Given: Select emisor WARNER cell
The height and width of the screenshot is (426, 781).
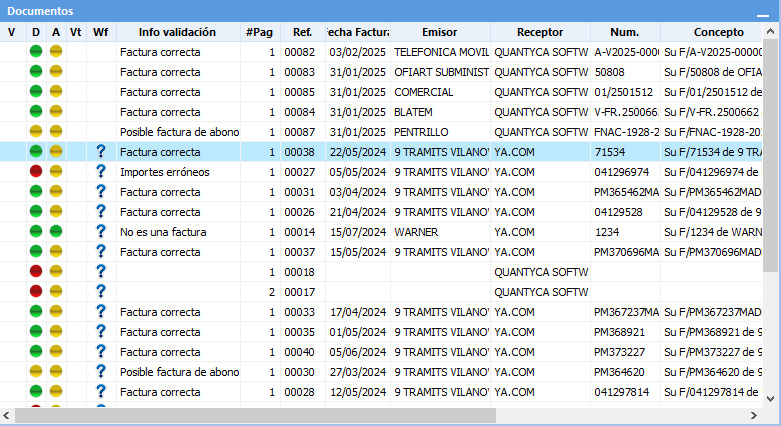Looking at the screenshot, I should (440, 232).
